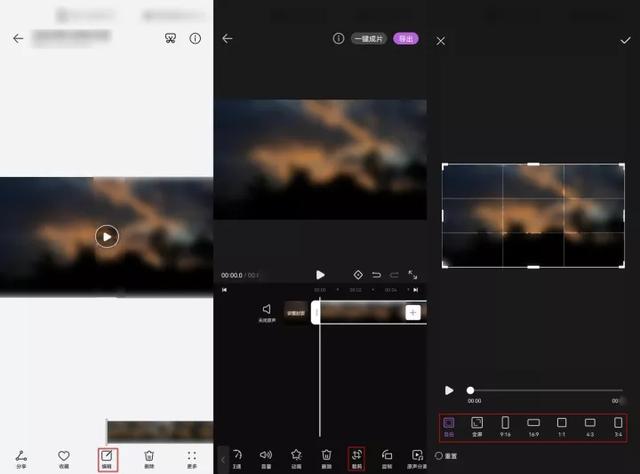This screenshot has height=474, width=640.
Task: Choose the 1:1 square crop ratio
Action: [561, 426]
